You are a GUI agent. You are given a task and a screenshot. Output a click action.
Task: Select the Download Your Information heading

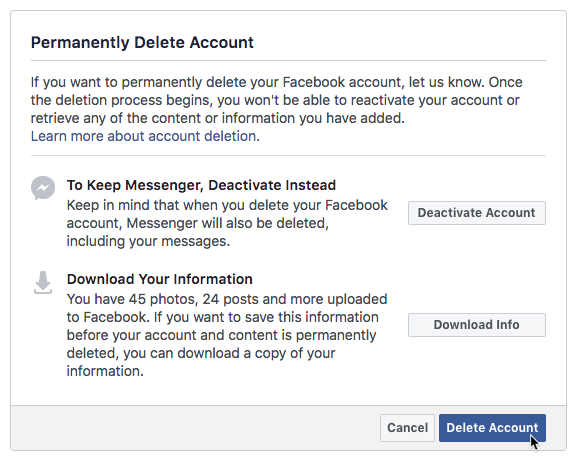click(x=160, y=279)
